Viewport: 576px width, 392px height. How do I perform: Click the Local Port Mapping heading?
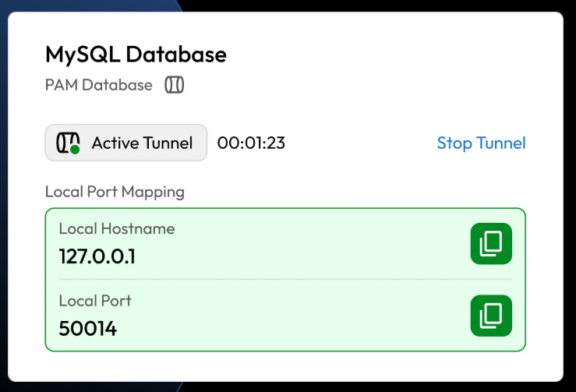point(115,192)
